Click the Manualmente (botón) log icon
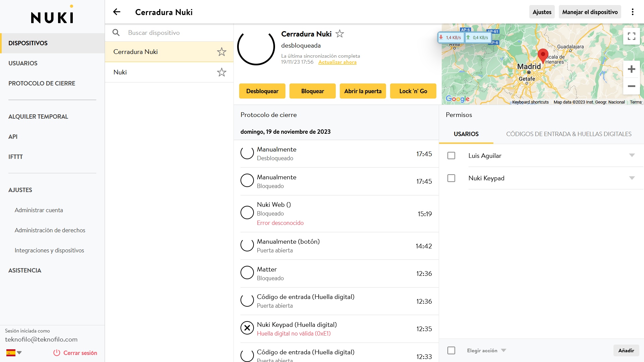The height and width of the screenshot is (362, 644). 247,246
